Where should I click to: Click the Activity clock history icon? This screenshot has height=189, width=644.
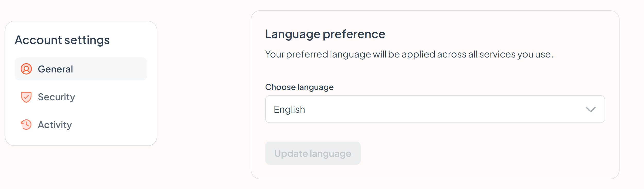coord(26,125)
